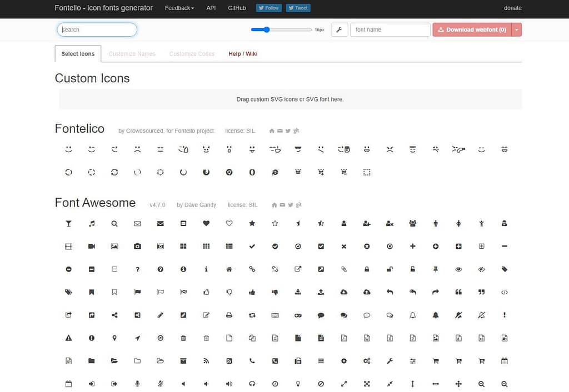Screen dimensions: 569x392
Task: Open the Select Icons tab
Action: (x=78, y=54)
